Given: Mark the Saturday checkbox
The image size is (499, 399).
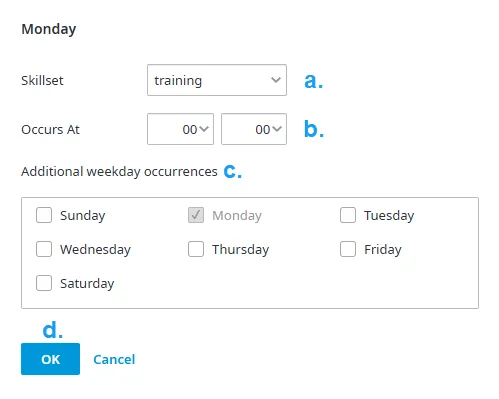Looking at the screenshot, I should click(44, 283).
